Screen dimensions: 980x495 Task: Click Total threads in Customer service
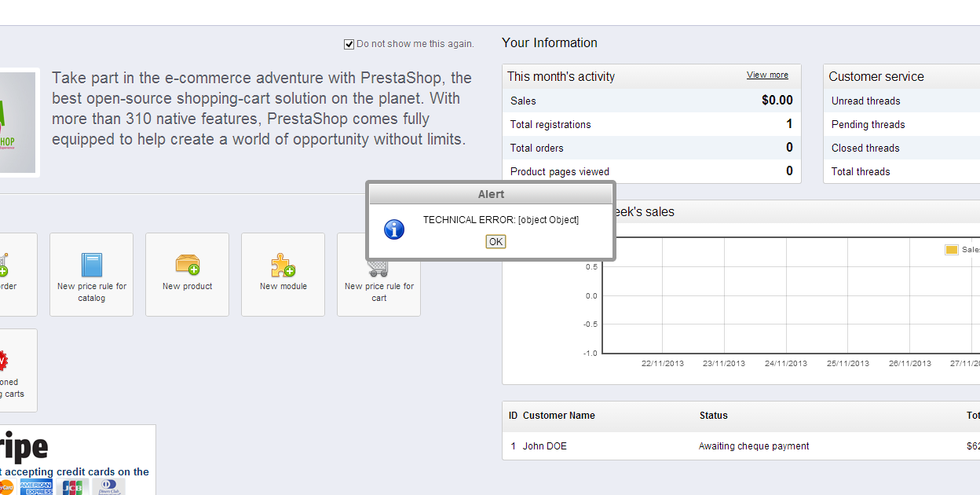coord(861,171)
